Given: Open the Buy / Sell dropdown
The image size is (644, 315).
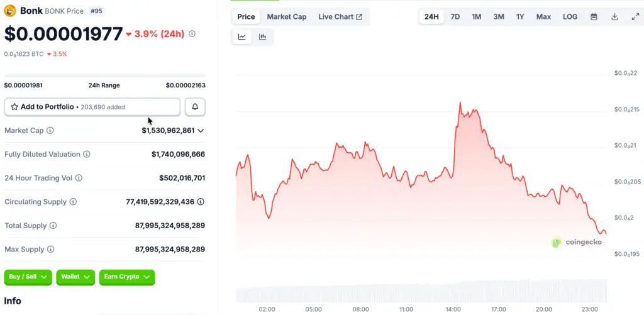Looking at the screenshot, I should click(x=28, y=277).
